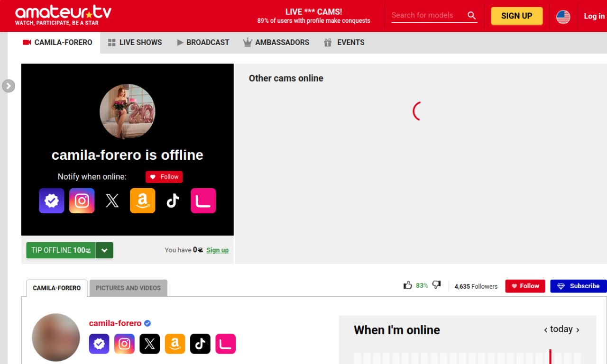This screenshot has height=364, width=607.
Task: Open the amateur.tv home logo
Action: pyautogui.click(x=63, y=15)
